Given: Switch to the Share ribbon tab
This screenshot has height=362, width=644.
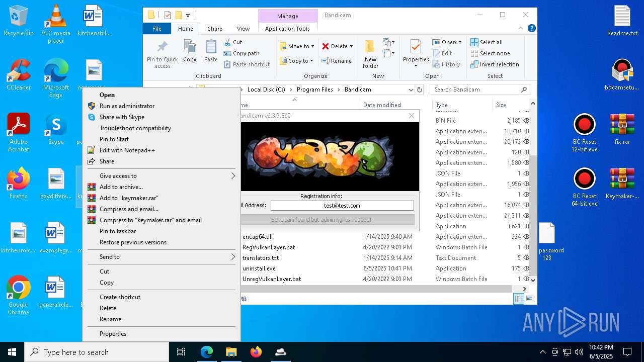Looking at the screenshot, I should click(x=215, y=29).
